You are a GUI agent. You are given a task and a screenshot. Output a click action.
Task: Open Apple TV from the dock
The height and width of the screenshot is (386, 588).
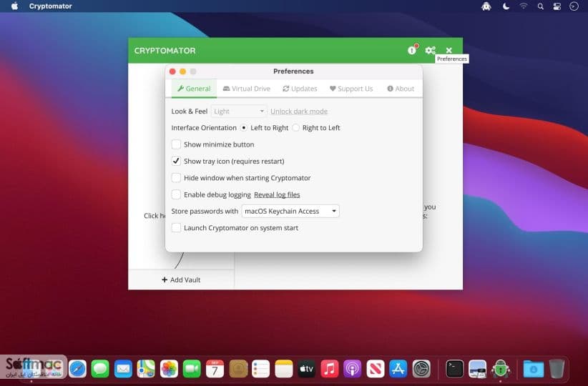(x=306, y=369)
